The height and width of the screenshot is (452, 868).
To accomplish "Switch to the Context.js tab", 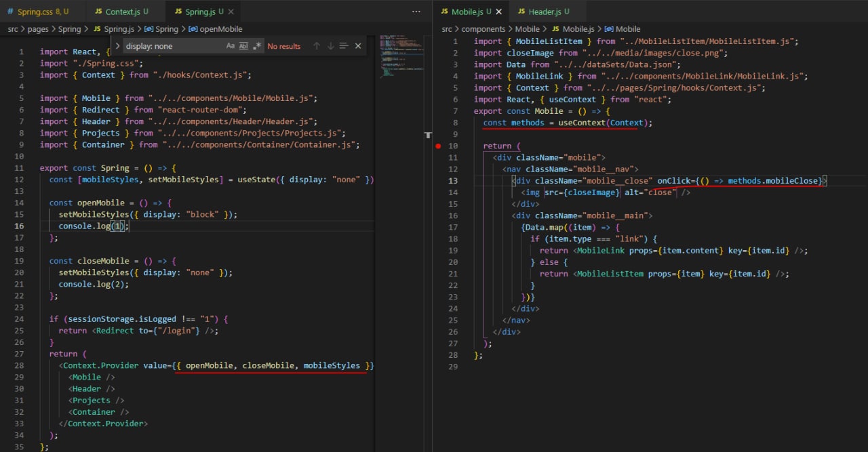I will [119, 12].
